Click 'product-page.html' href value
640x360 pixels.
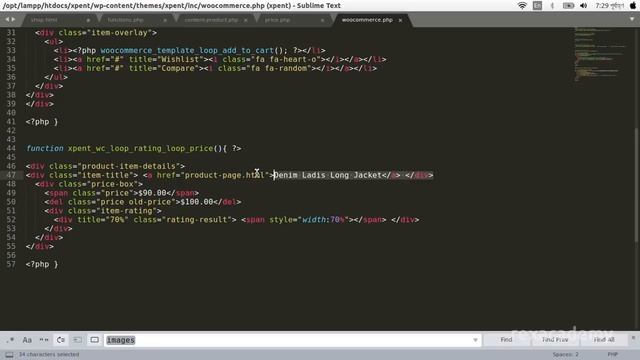coord(224,175)
